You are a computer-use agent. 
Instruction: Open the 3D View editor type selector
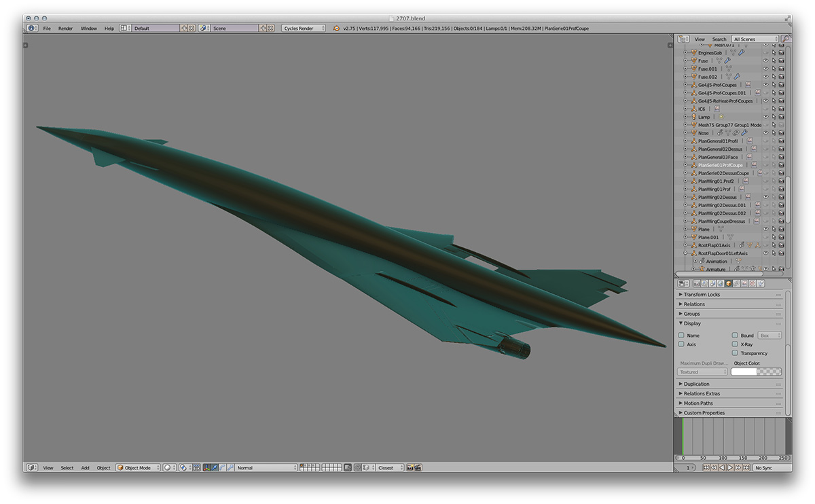(x=33, y=467)
